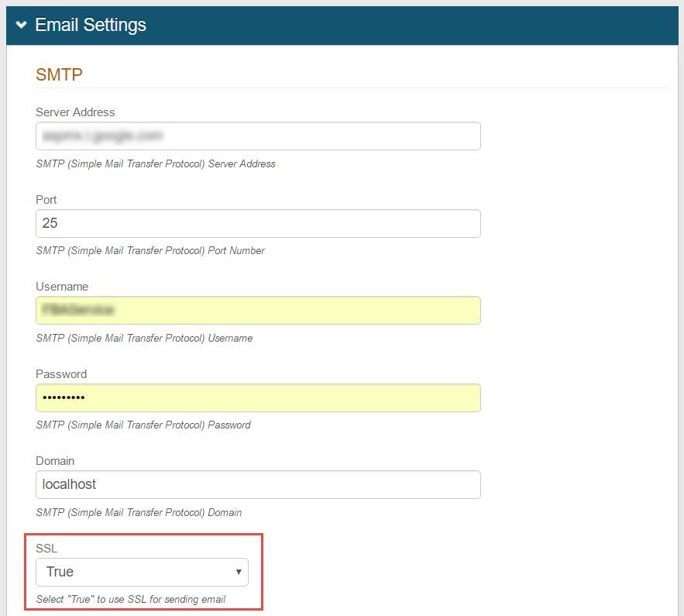Image resolution: width=684 pixels, height=616 pixels.
Task: Click the SSL label above the dropdown
Action: (x=46, y=549)
